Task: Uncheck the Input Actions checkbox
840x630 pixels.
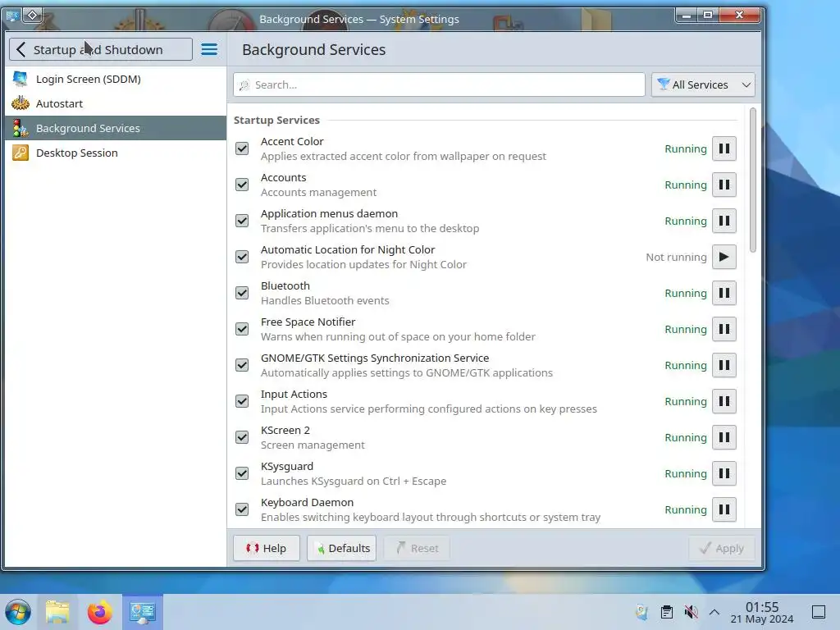Action: [242, 401]
